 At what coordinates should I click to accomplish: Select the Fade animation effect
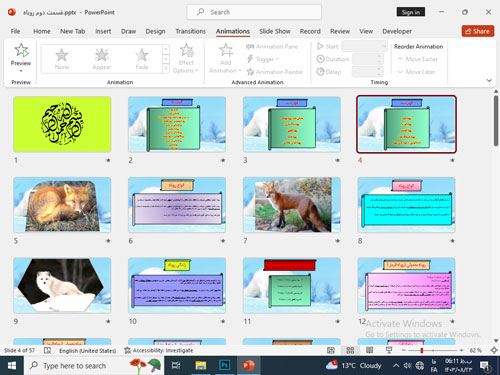(x=142, y=59)
